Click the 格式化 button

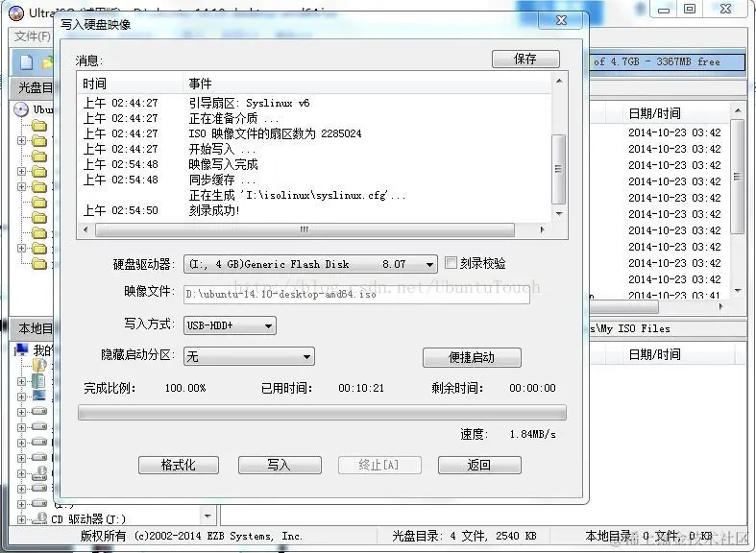(x=179, y=465)
